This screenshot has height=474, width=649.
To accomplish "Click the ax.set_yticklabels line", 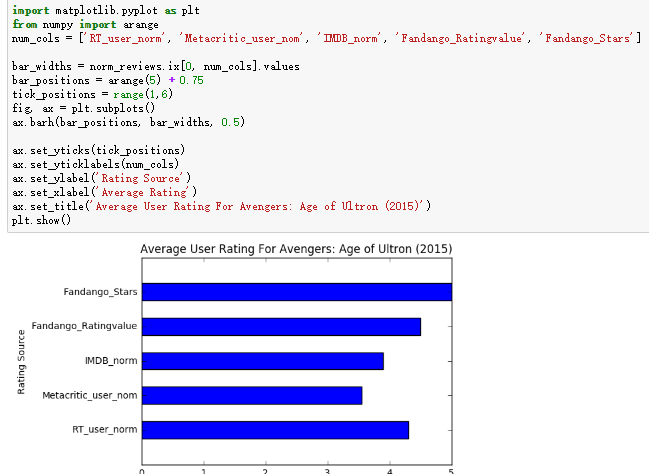I will [x=96, y=164].
